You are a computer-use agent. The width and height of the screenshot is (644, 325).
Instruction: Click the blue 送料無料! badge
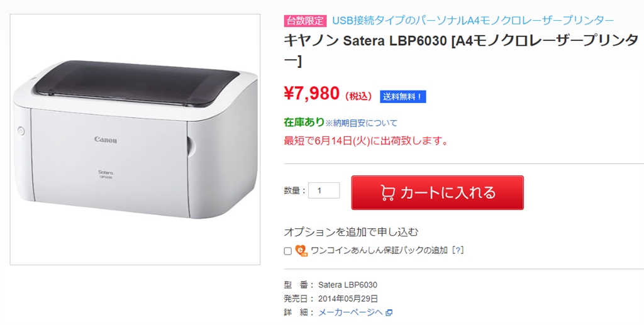pos(402,96)
